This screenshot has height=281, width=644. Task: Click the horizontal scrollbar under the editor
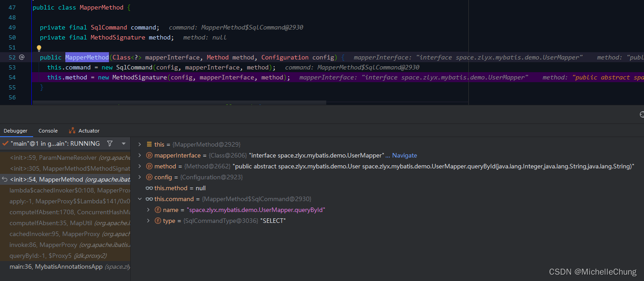[x=182, y=103]
